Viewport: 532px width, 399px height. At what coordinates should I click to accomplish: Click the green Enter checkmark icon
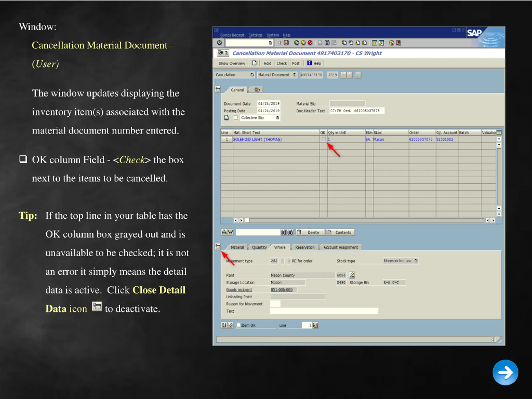(219, 43)
